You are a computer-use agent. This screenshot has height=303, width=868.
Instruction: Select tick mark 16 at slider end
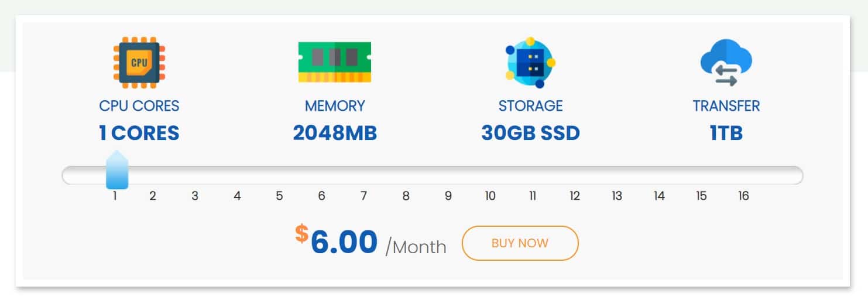coord(743,196)
